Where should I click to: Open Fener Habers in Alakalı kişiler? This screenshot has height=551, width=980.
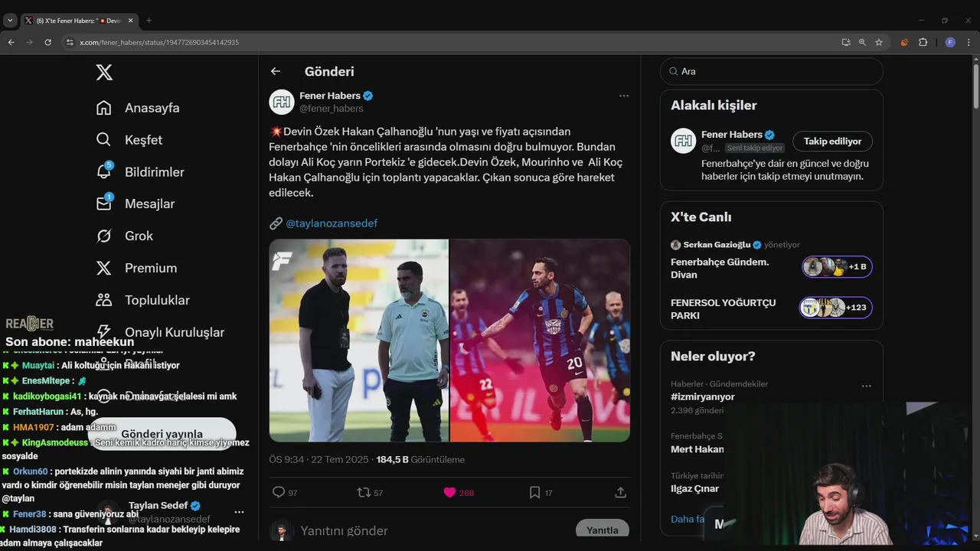731,135
